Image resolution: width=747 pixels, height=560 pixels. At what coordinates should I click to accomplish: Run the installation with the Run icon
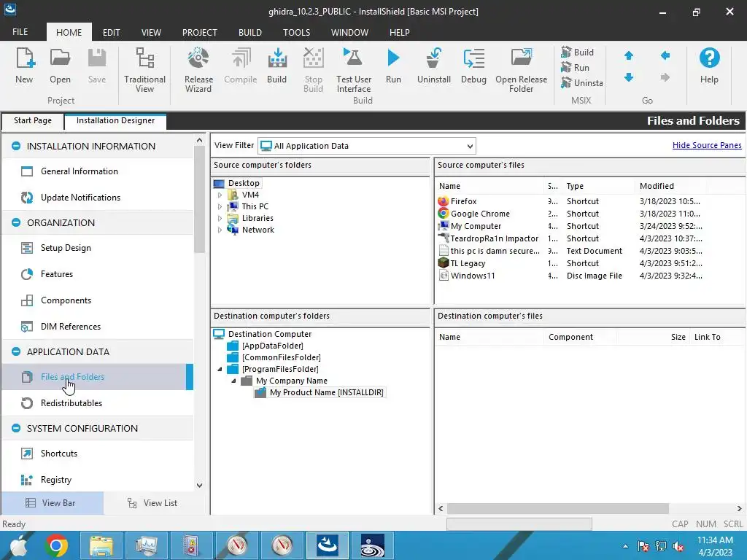pyautogui.click(x=393, y=66)
